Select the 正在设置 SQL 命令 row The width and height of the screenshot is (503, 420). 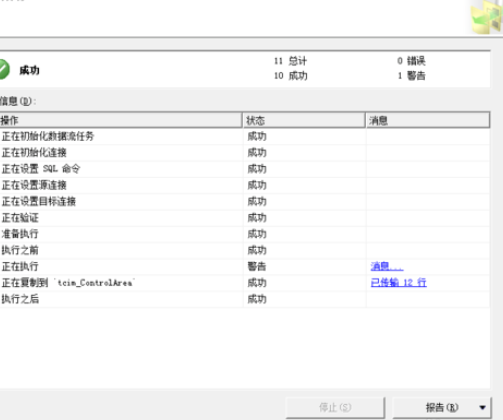click(x=245, y=169)
